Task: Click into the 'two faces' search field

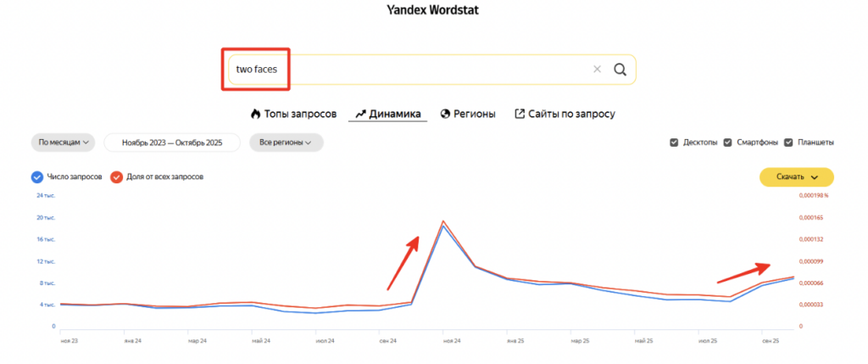Action: [409, 70]
